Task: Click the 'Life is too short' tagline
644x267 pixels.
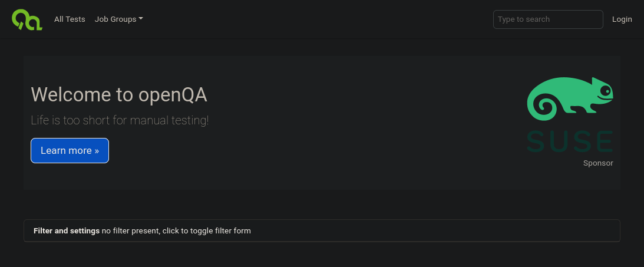Action: coord(120,120)
